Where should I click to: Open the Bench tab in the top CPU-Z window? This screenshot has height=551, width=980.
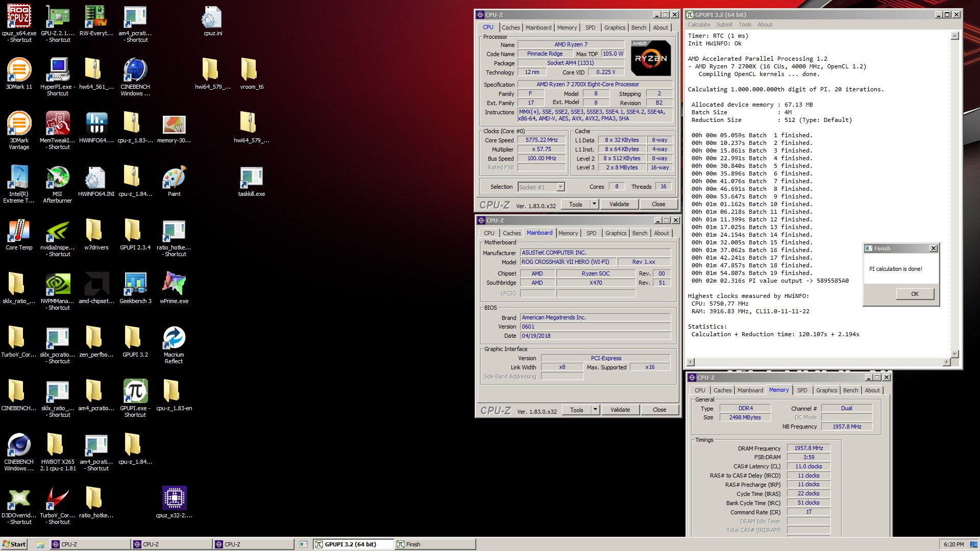coord(639,28)
